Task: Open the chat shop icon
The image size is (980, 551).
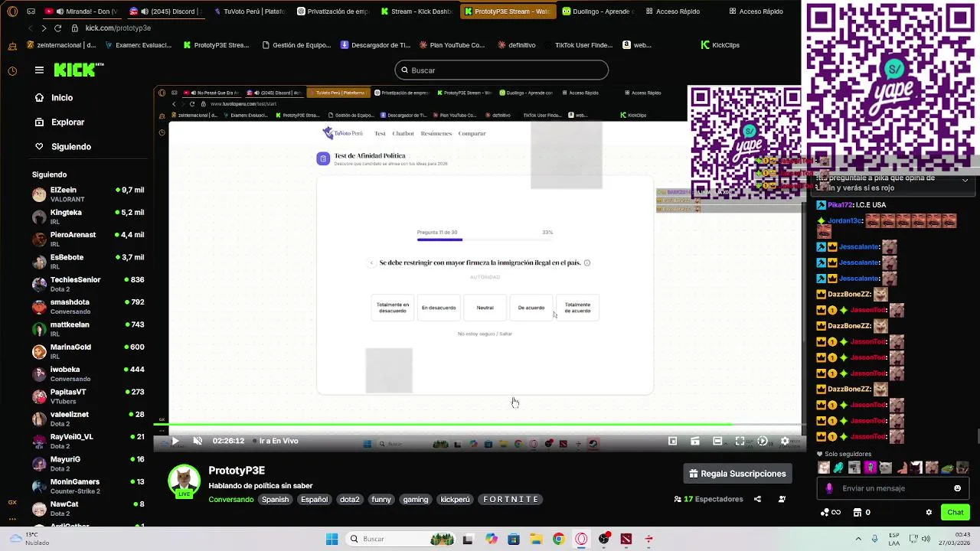Action: 857,512
